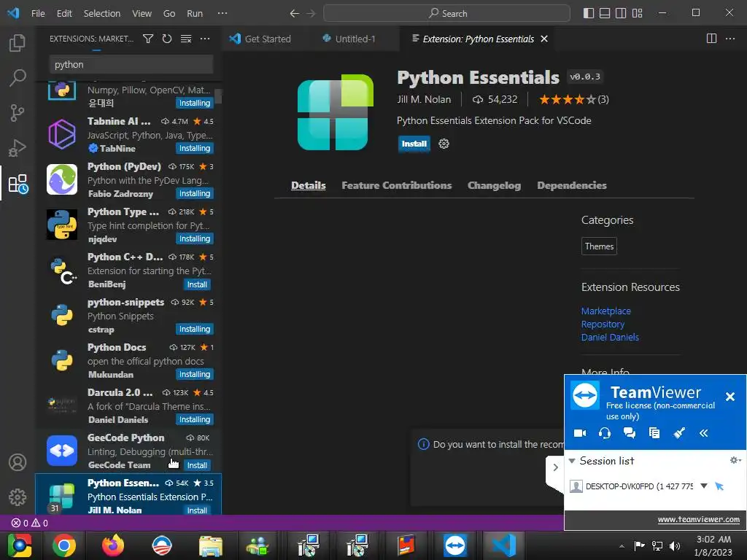Open the Changelog tab
747x560 pixels.
[494, 185]
